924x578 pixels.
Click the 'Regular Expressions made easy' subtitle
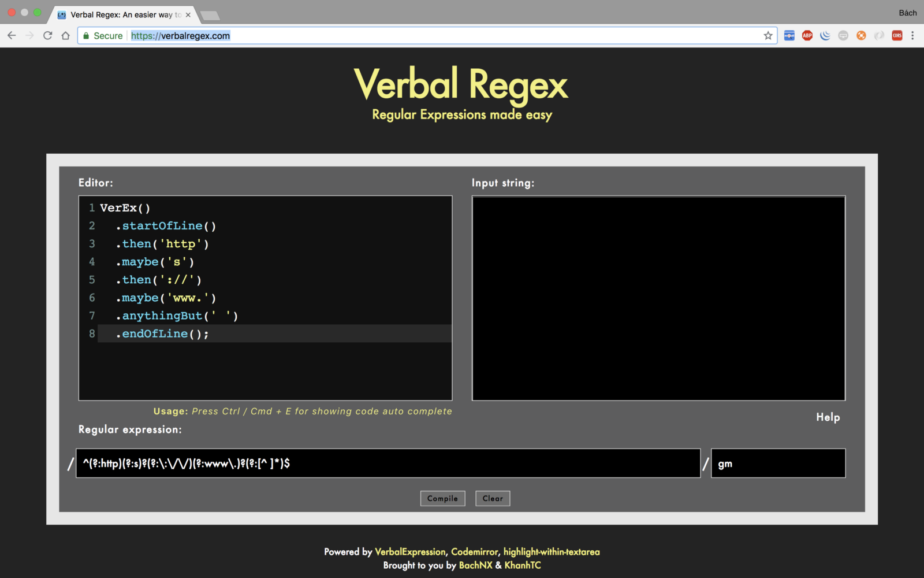[x=462, y=115]
